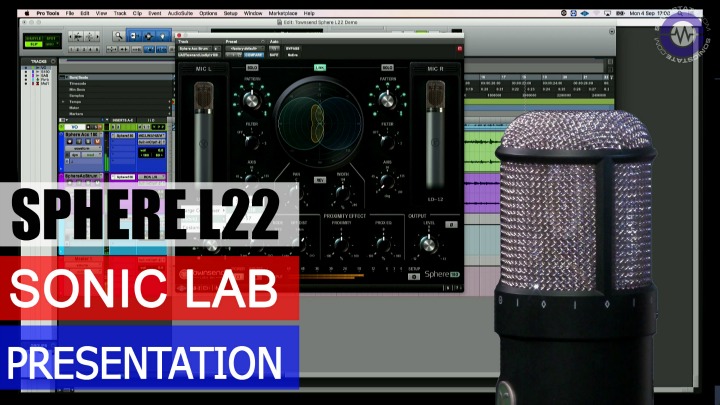Click the polar pattern display
The width and height of the screenshot is (720, 405).
(x=320, y=122)
